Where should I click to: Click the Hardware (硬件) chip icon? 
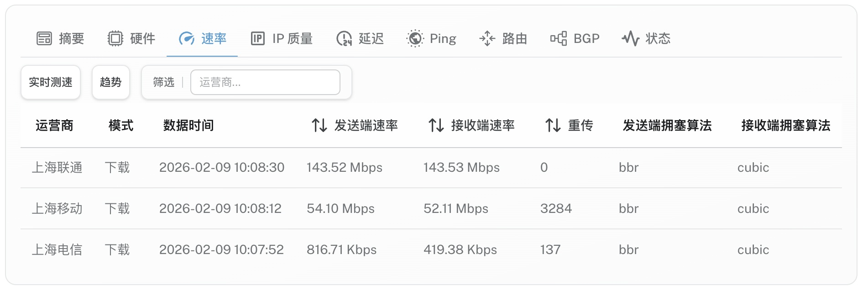[x=115, y=38]
